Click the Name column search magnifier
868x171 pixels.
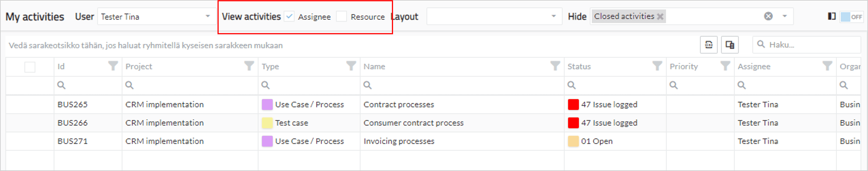368,85
